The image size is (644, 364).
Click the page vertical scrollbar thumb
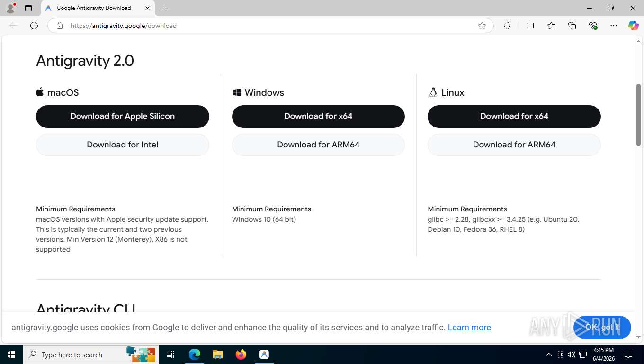coord(638,115)
